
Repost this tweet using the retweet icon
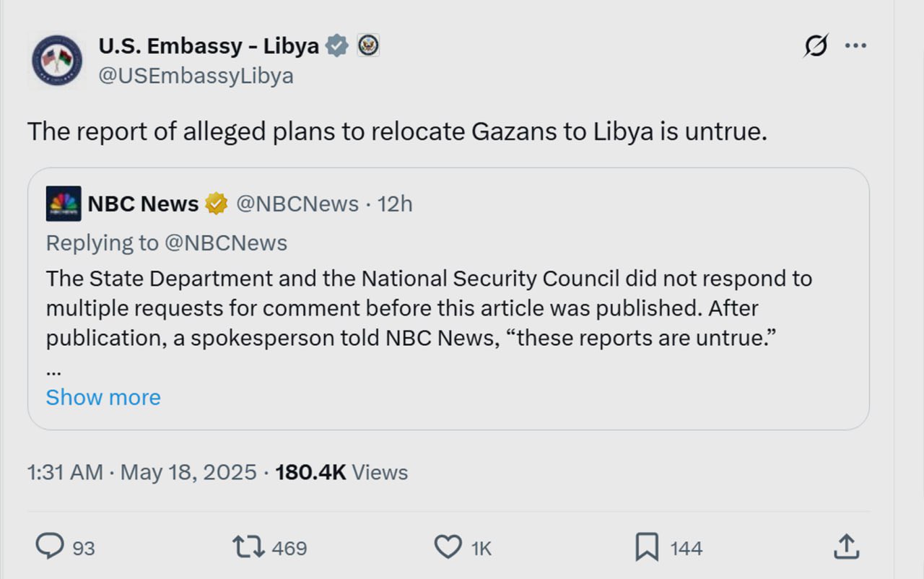[x=248, y=547]
